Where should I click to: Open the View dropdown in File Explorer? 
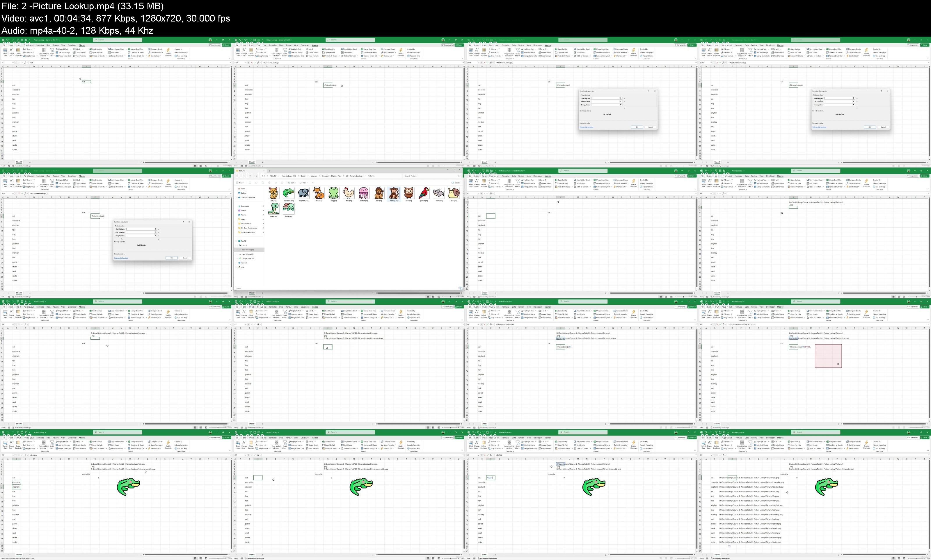click(304, 183)
